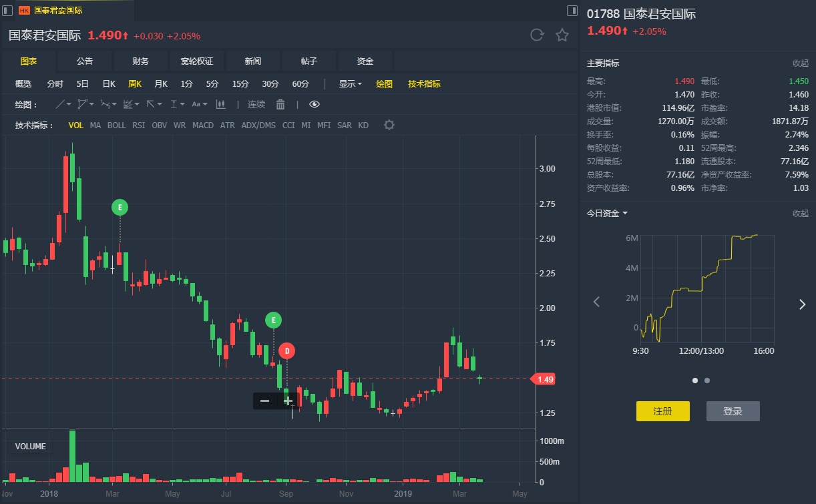This screenshot has height=504, width=816.
Task: Select the measure range tool
Action: point(174,104)
